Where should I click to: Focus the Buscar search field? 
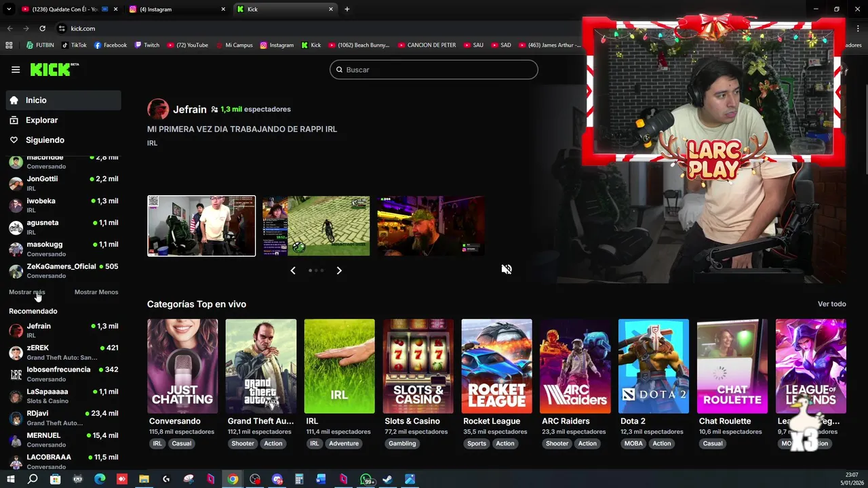(434, 70)
